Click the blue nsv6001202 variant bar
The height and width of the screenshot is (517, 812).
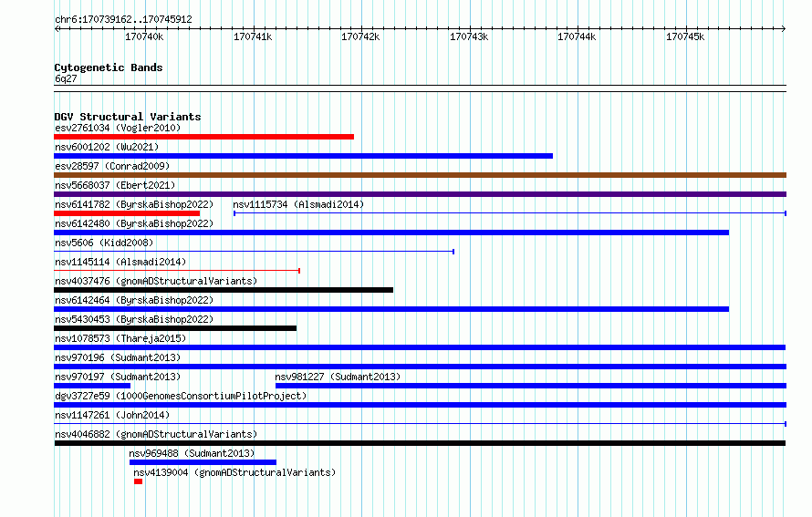(x=304, y=156)
